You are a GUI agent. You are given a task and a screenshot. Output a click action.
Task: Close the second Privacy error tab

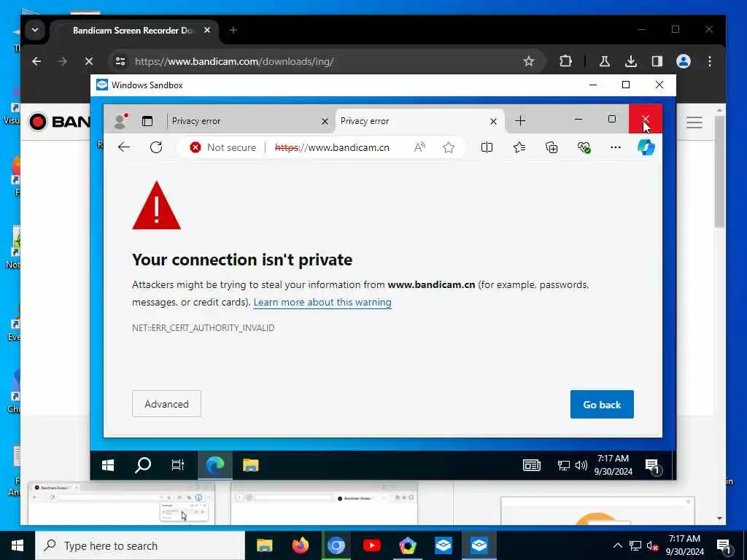point(494,122)
